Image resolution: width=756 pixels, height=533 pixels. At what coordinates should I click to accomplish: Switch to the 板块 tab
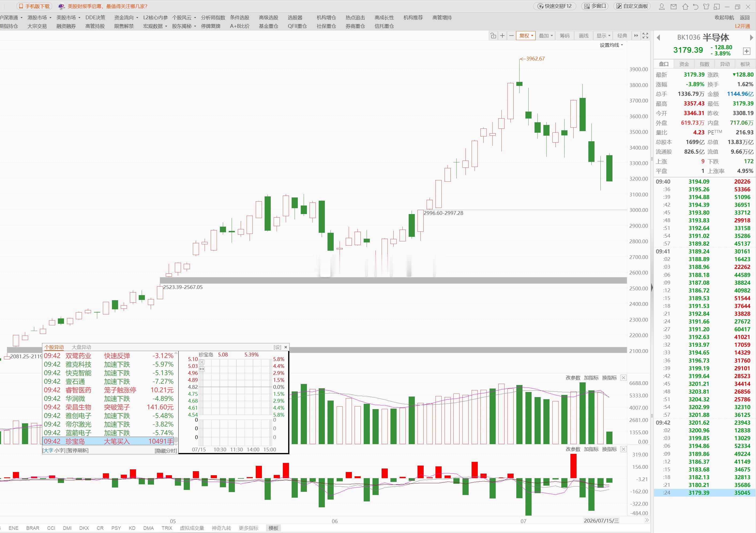[745, 64]
